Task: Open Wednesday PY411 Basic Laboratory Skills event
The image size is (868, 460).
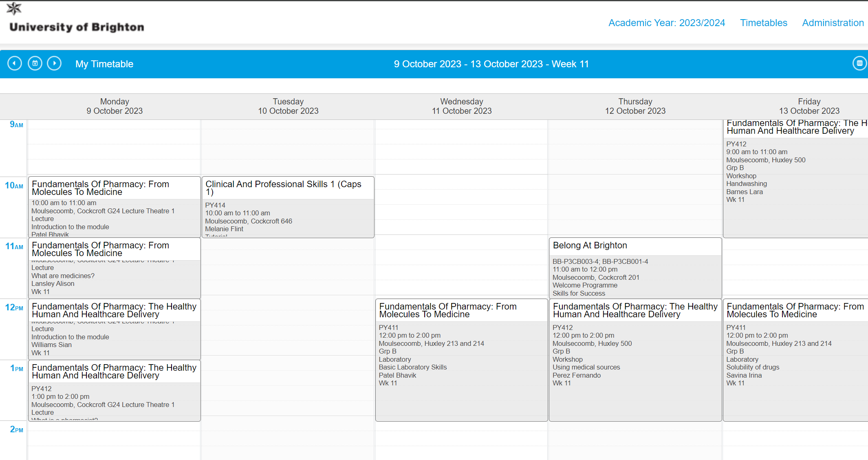Action: (462, 360)
